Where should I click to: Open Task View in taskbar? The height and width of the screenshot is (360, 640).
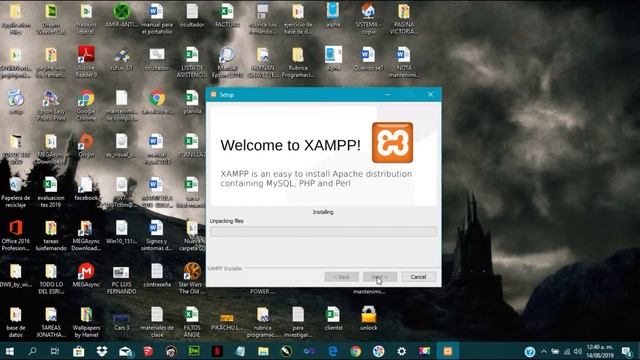55,351
